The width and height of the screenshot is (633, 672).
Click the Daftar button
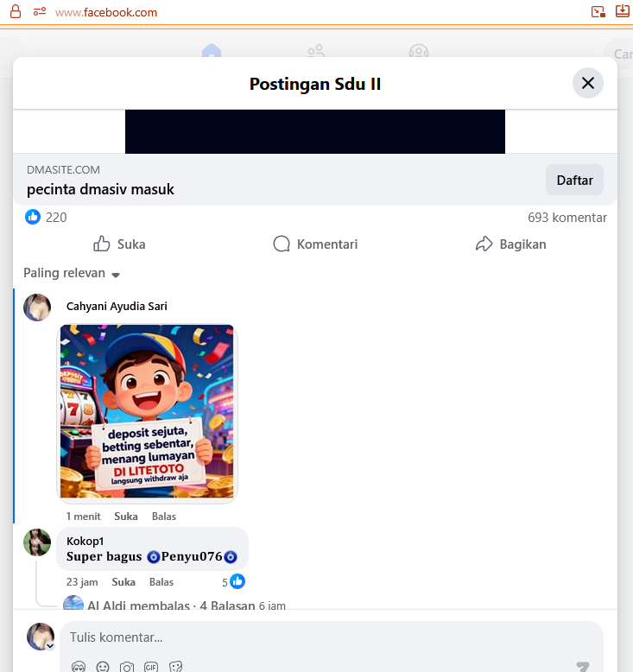point(574,180)
